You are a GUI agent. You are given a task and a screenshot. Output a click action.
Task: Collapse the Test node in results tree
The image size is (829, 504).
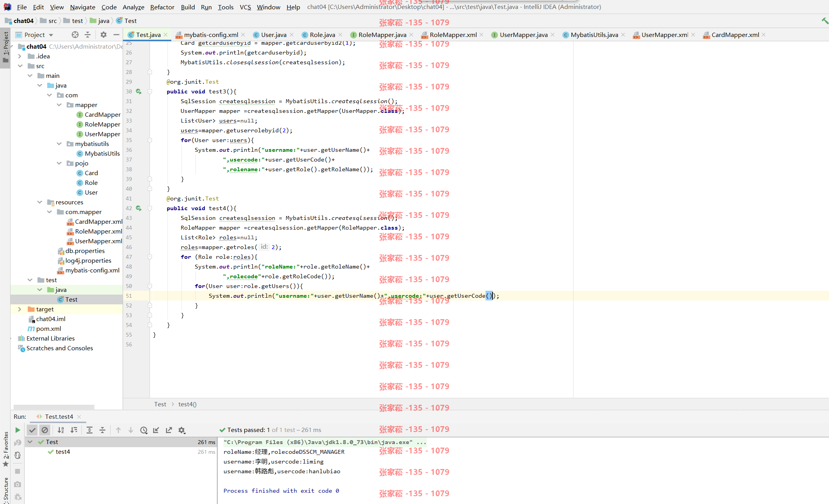click(x=30, y=442)
